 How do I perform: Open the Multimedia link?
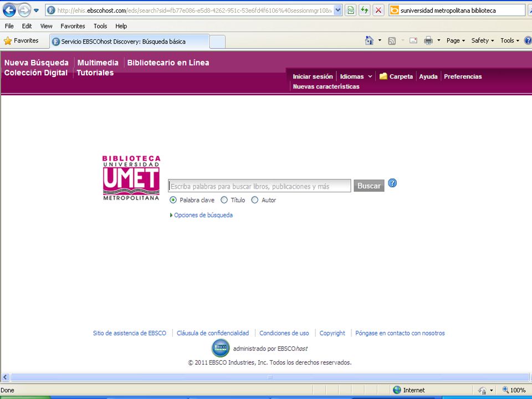[98, 63]
